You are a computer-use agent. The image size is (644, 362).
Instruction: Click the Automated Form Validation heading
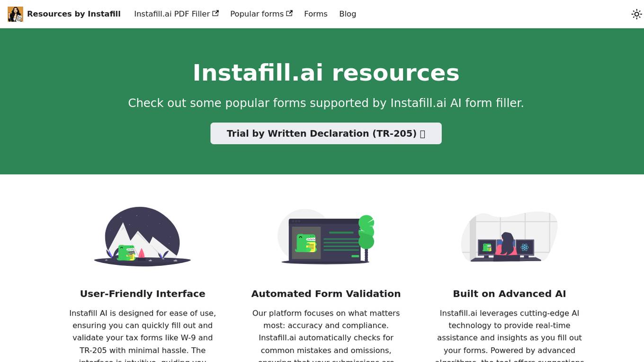326,294
